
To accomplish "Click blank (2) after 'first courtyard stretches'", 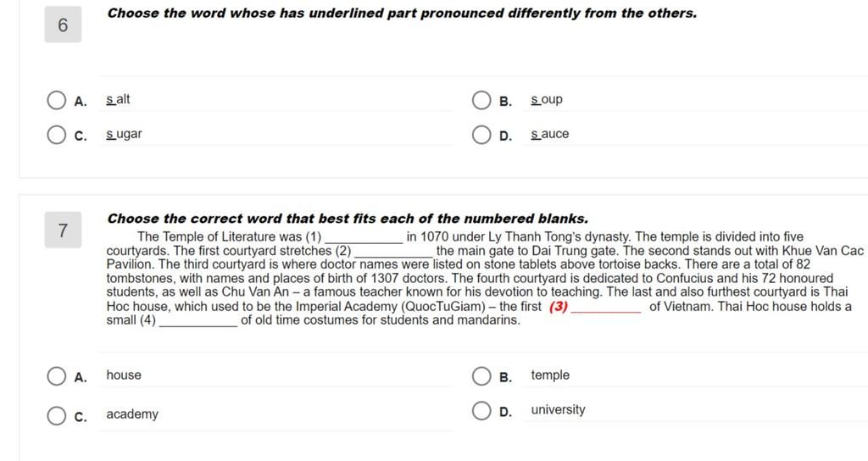I will click(x=393, y=252).
